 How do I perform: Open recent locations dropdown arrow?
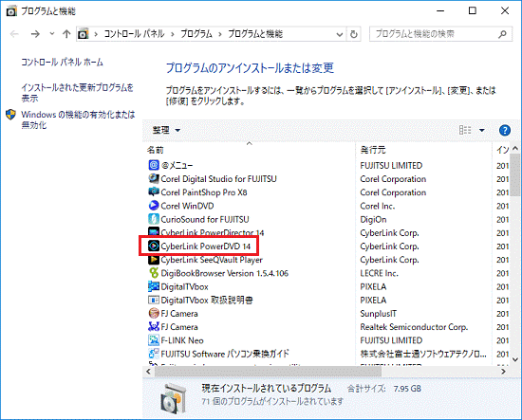(52, 34)
